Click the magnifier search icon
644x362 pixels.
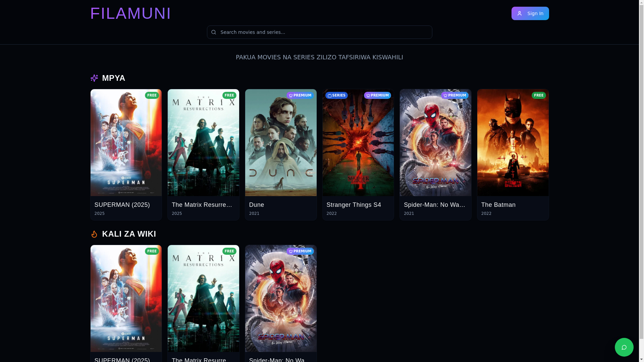(214, 32)
